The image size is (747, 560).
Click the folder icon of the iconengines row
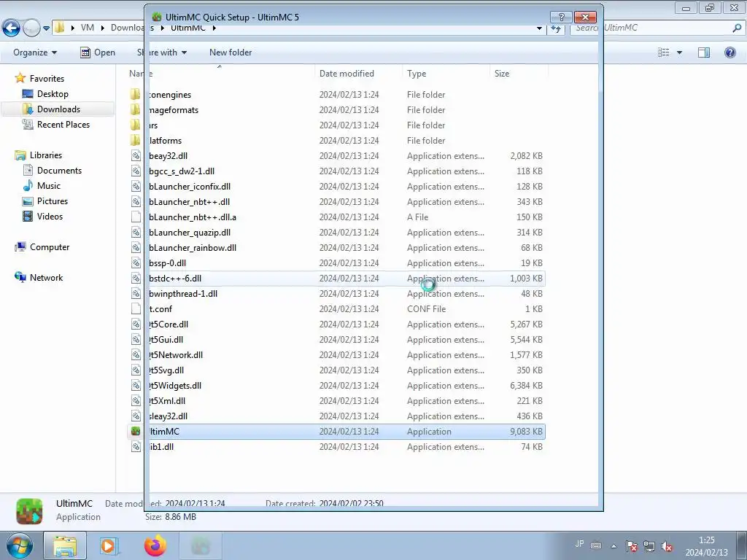coord(136,94)
